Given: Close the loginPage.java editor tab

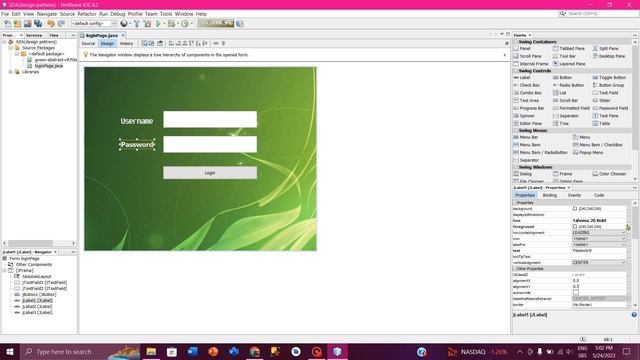Looking at the screenshot, I should [x=123, y=36].
